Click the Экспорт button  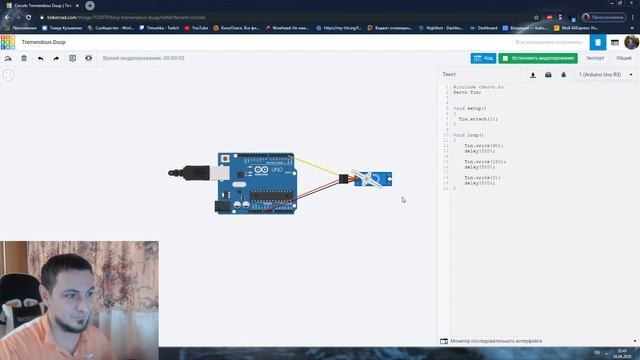click(595, 58)
